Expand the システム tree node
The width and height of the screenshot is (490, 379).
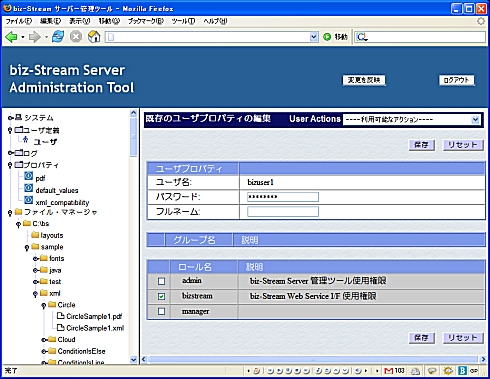click(11, 118)
